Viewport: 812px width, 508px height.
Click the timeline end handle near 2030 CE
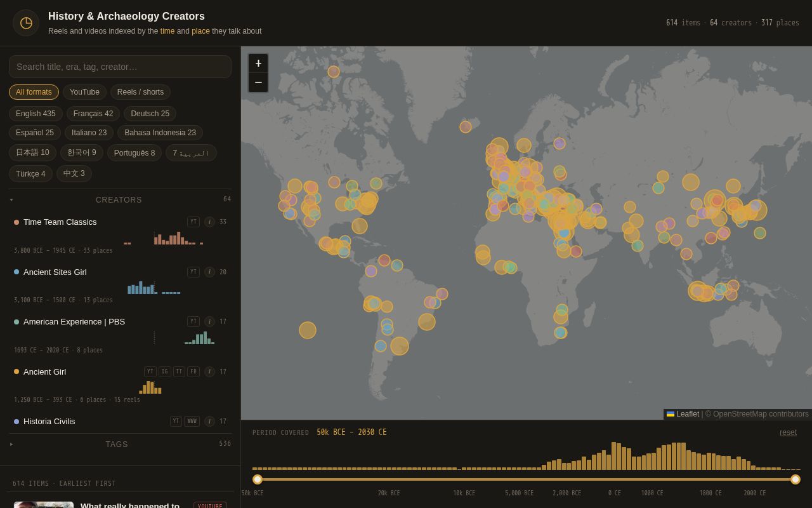(x=796, y=479)
